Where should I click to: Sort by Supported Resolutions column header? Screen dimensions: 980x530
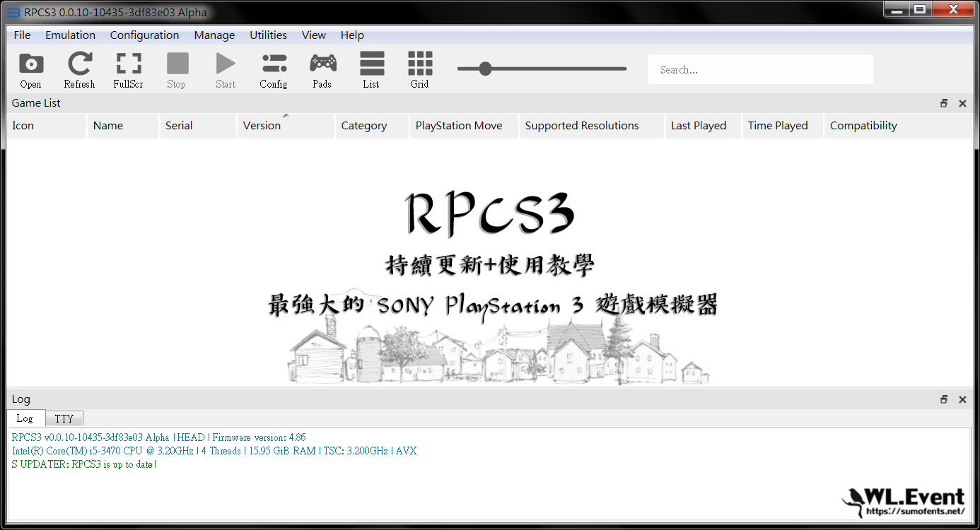[x=592, y=126]
